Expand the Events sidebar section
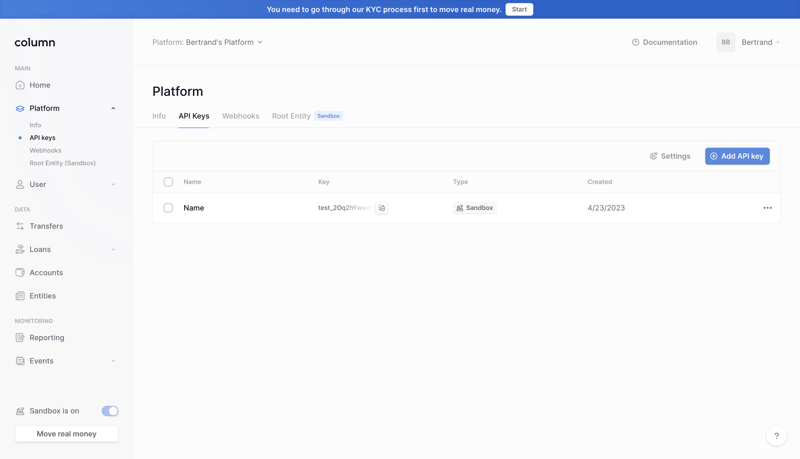This screenshot has width=800, height=459. pyautogui.click(x=113, y=361)
